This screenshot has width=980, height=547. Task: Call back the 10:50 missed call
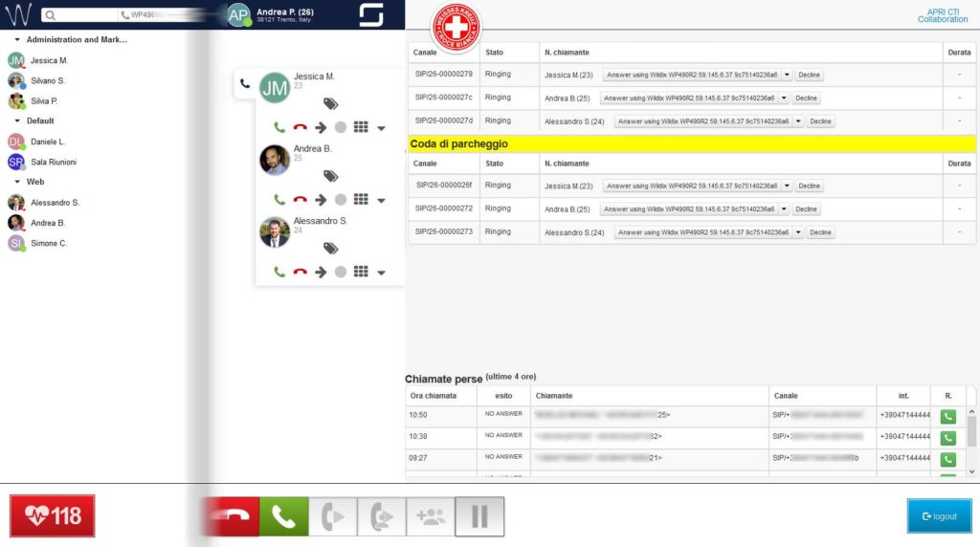[947, 416]
